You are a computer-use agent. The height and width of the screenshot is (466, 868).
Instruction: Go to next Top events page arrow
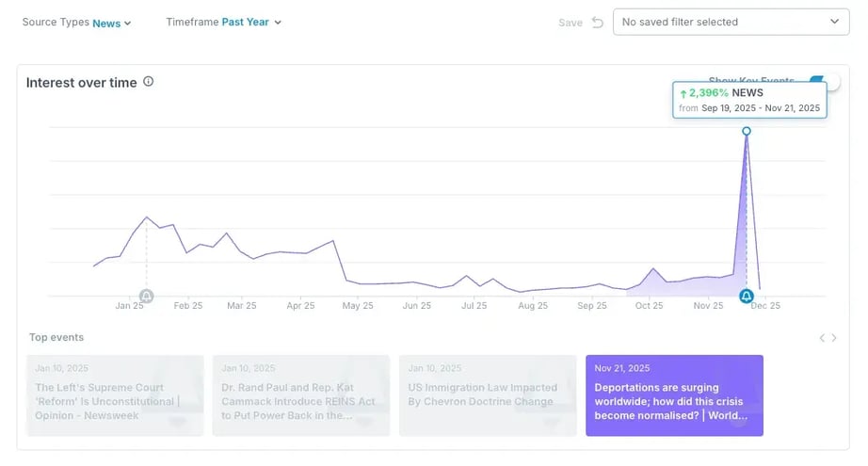point(834,338)
